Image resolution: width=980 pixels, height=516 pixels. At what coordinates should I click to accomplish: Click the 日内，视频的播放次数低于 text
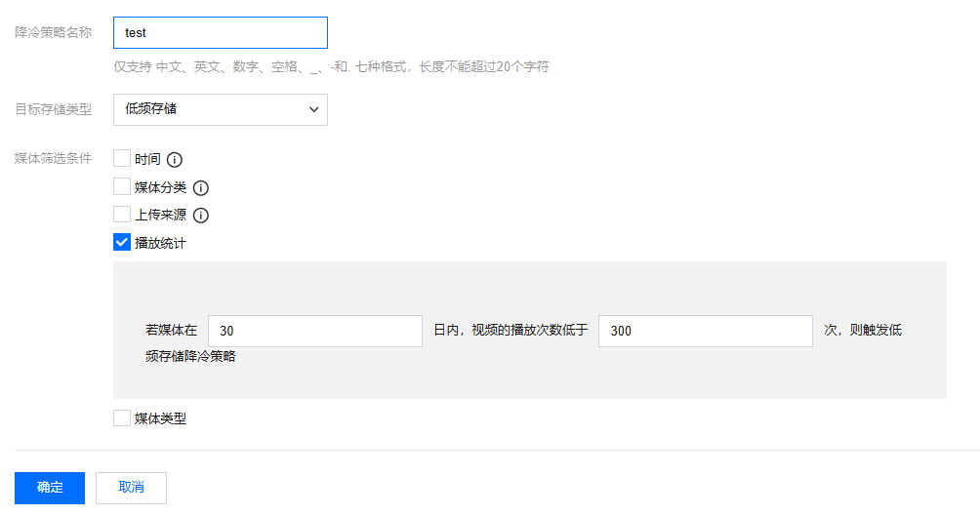511,331
